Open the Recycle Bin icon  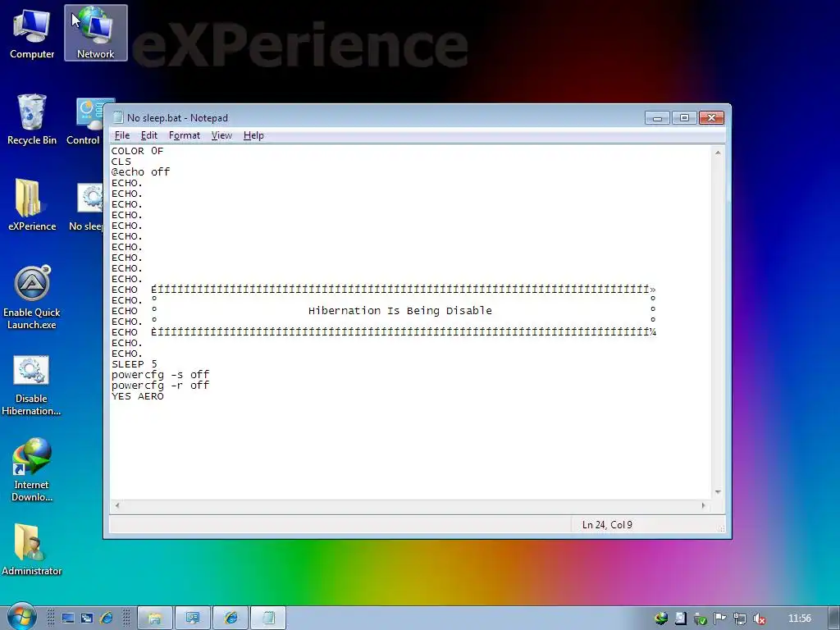32,120
